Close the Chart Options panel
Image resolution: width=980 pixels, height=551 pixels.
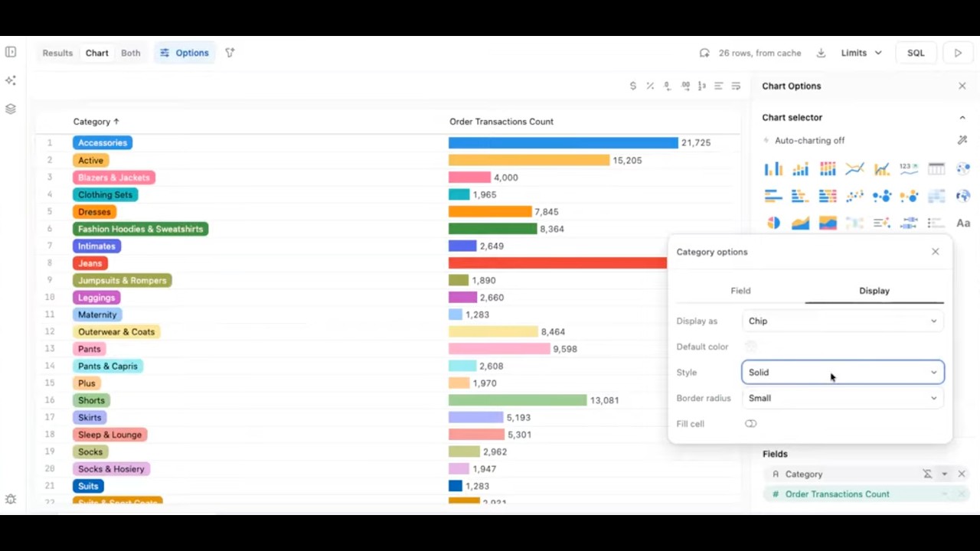[x=962, y=86]
